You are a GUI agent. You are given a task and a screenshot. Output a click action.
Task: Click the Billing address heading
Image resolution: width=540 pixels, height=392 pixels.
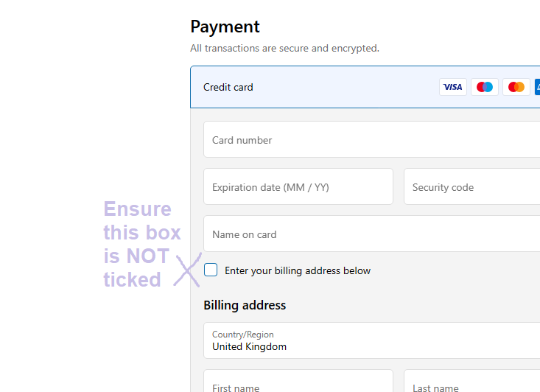point(245,305)
